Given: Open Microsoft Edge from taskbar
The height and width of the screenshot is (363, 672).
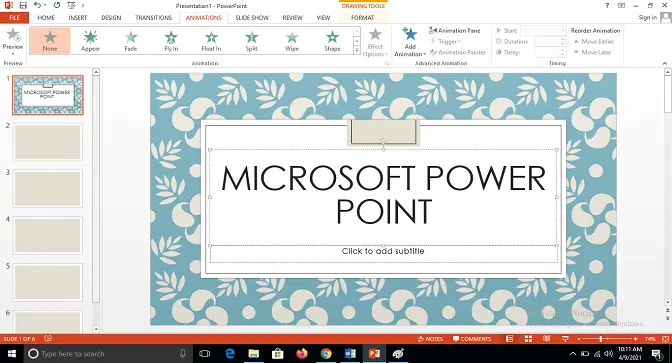Looking at the screenshot, I should pyautogui.click(x=230, y=354).
